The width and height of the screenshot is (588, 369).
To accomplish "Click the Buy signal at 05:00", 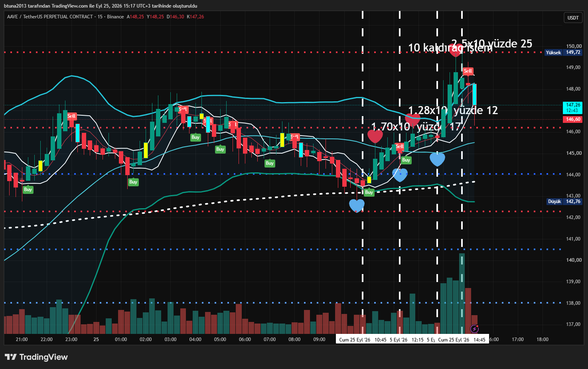I will tap(220, 149).
